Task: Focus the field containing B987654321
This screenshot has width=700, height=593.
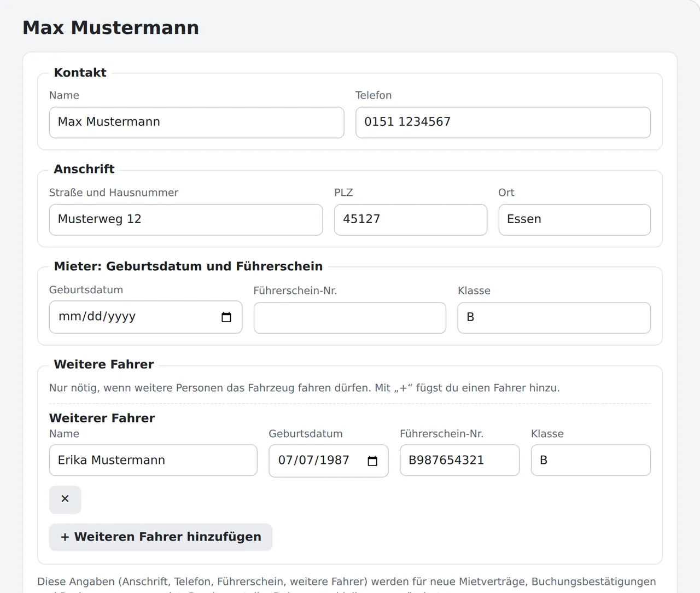Action: (x=460, y=460)
